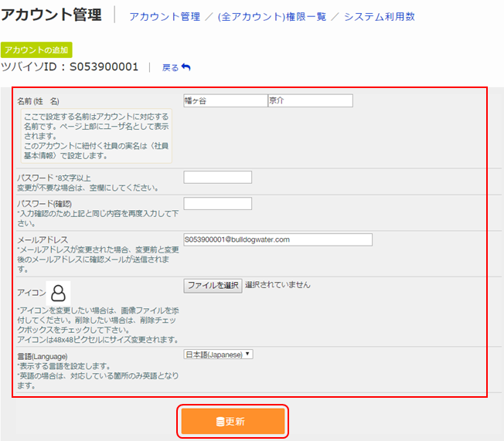This screenshot has height=441, width=504.
Task: Click the orange 更新 button
Action: [x=233, y=421]
